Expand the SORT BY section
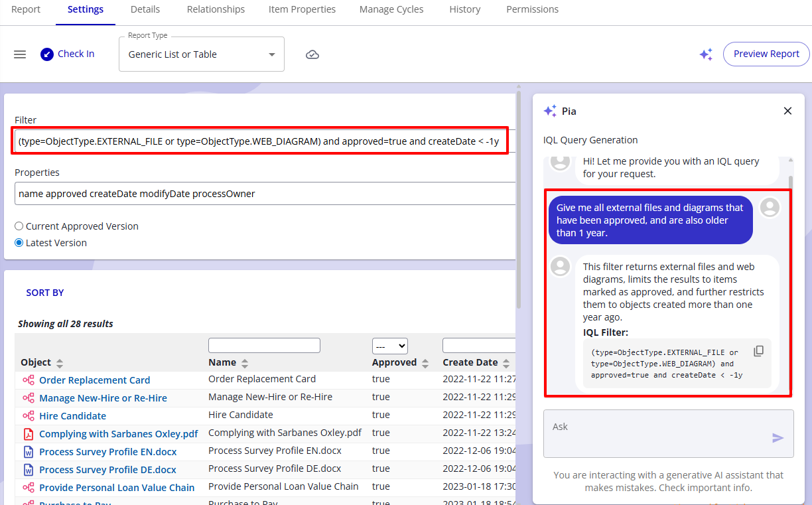812x505 pixels. (x=45, y=293)
